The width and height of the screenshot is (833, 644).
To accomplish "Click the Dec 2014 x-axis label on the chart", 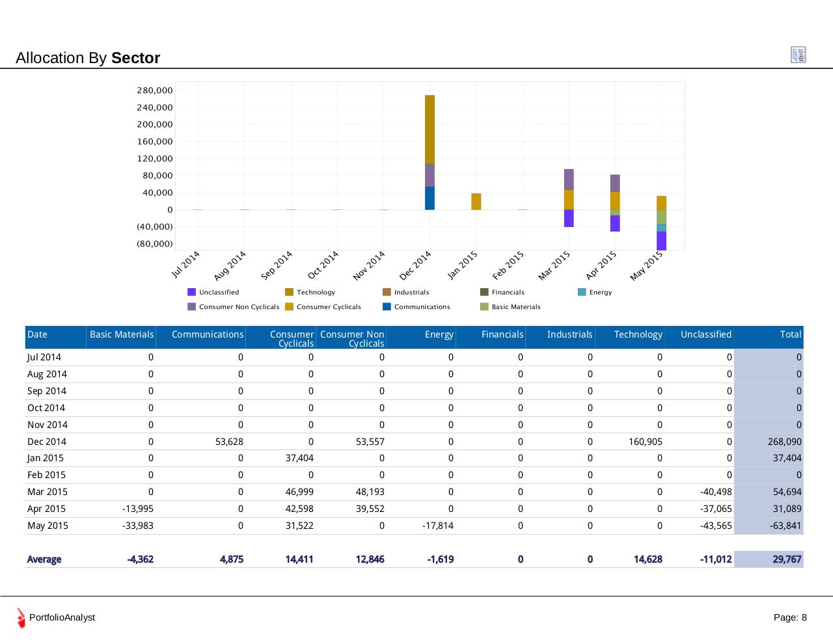I will pyautogui.click(x=415, y=265).
